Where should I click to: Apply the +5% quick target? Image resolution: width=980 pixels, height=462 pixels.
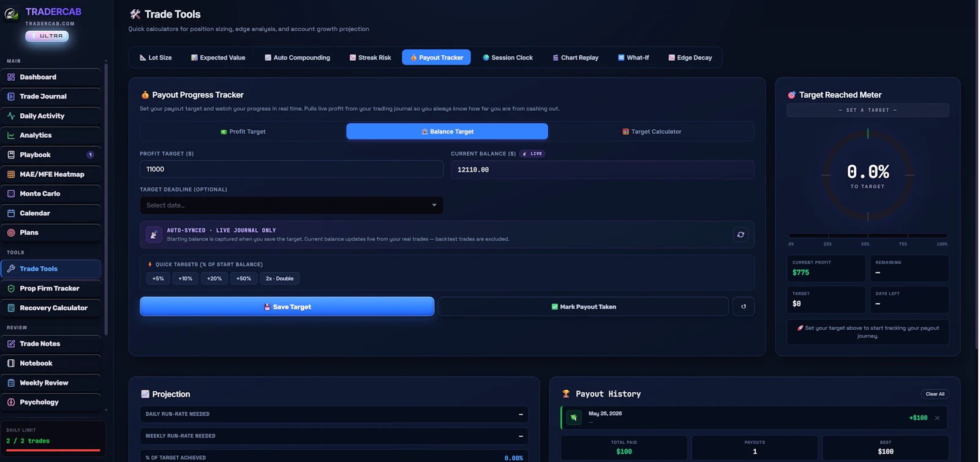(x=158, y=278)
